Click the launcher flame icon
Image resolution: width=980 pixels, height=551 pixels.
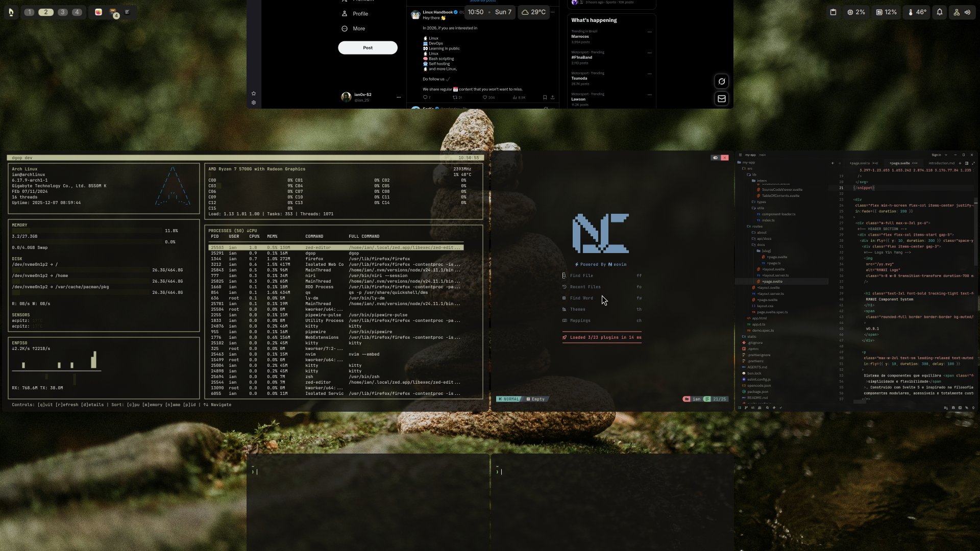point(11,12)
